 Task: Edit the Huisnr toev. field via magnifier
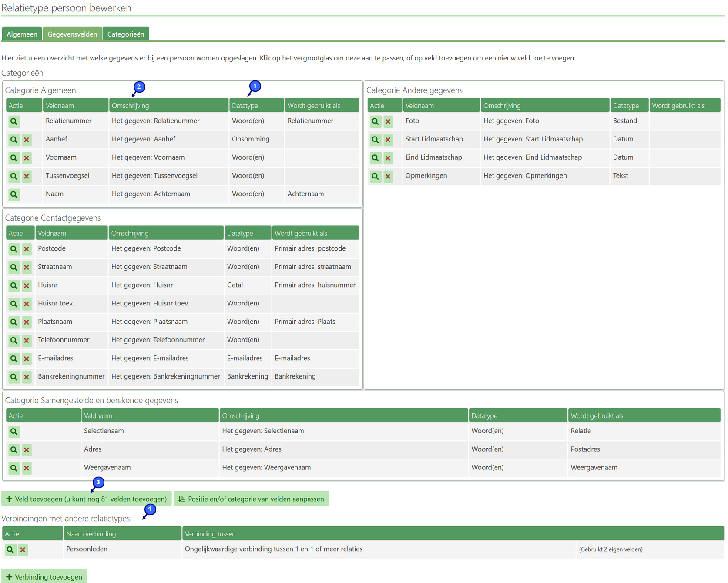14,304
